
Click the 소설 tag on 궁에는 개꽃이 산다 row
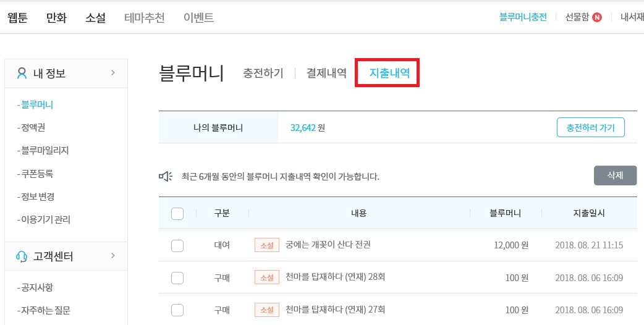[267, 245]
